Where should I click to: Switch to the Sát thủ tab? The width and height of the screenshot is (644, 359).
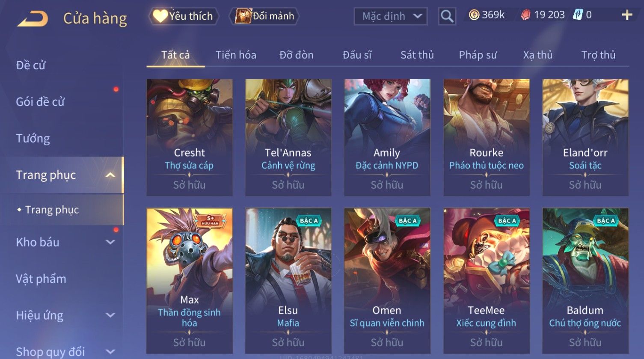click(417, 55)
